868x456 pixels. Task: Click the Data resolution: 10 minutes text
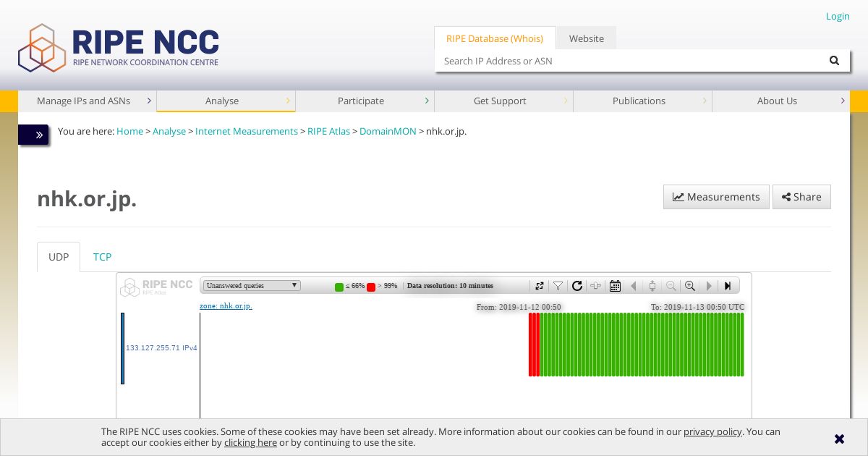(450, 286)
